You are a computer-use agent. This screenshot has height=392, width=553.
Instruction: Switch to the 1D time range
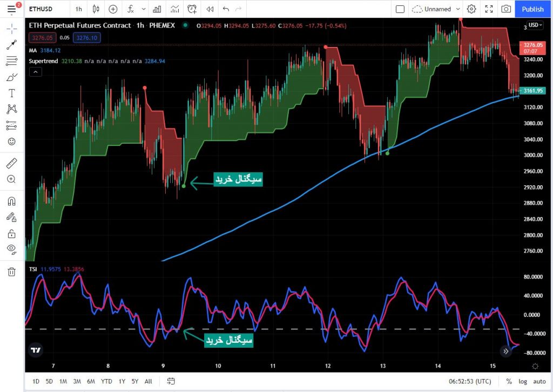[36, 381]
